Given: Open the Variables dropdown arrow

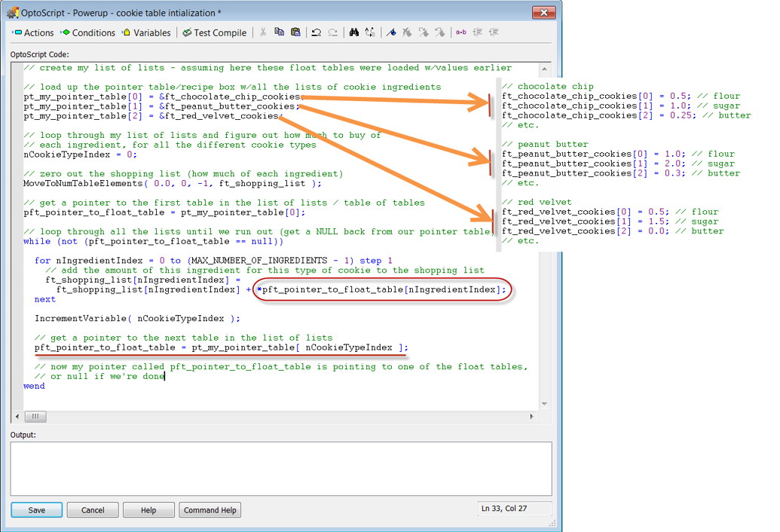Looking at the screenshot, I should pyautogui.click(x=123, y=32).
